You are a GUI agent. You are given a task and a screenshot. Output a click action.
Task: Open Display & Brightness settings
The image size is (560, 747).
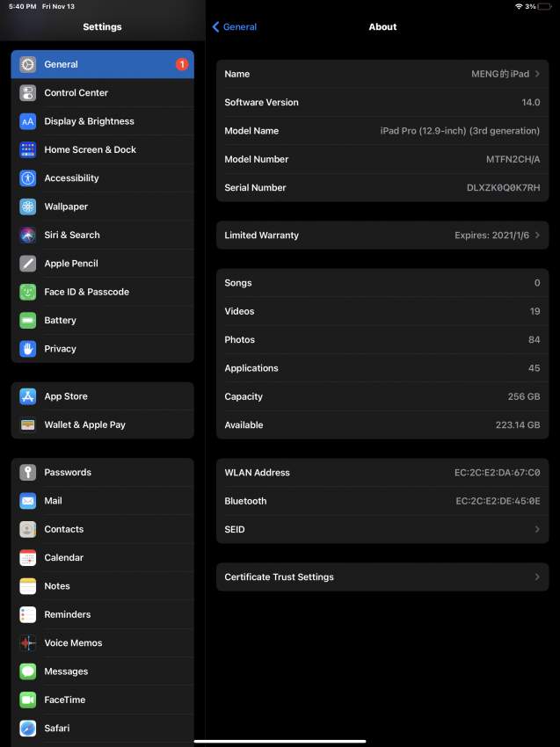[103, 121]
